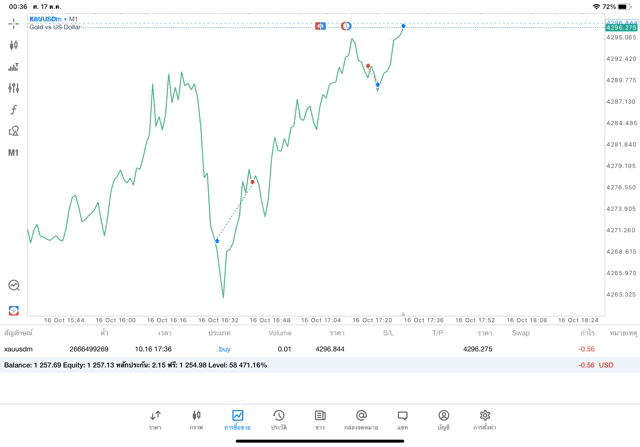The height and width of the screenshot is (447, 640).
Task: Select the การซื้อขาย trade tab
Action: [x=237, y=418]
